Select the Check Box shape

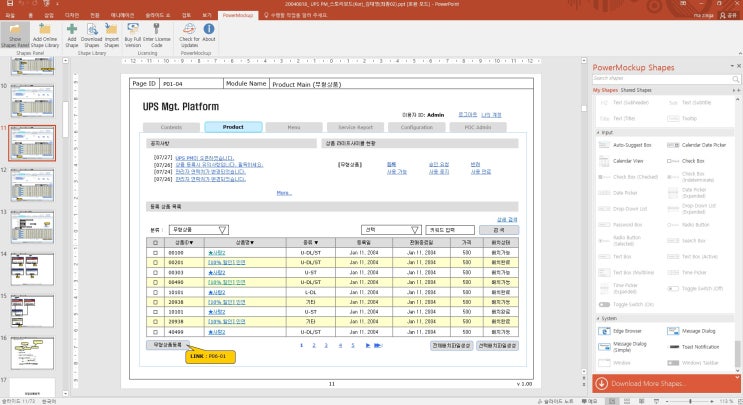click(686, 161)
